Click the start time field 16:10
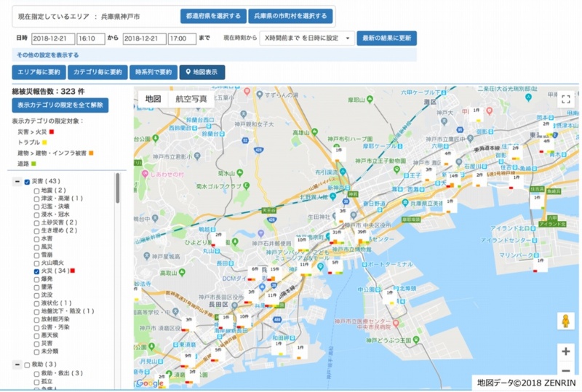Viewport: 582px width, 392px height. coord(91,38)
